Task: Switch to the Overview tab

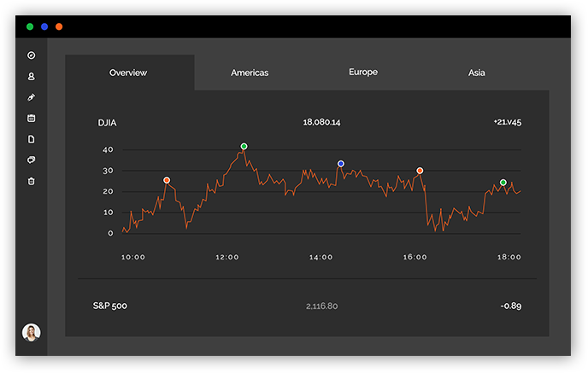Action: [x=128, y=73]
